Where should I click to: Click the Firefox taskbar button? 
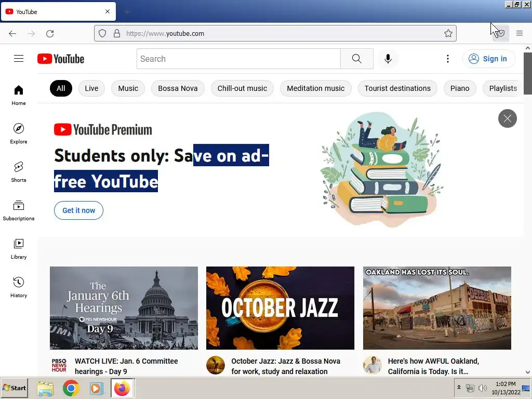coord(122,388)
